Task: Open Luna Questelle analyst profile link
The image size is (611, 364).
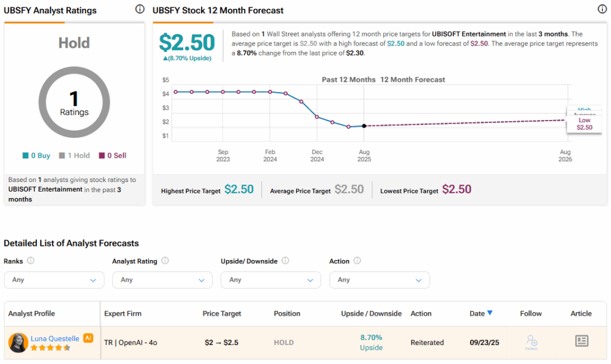Action: pos(55,338)
